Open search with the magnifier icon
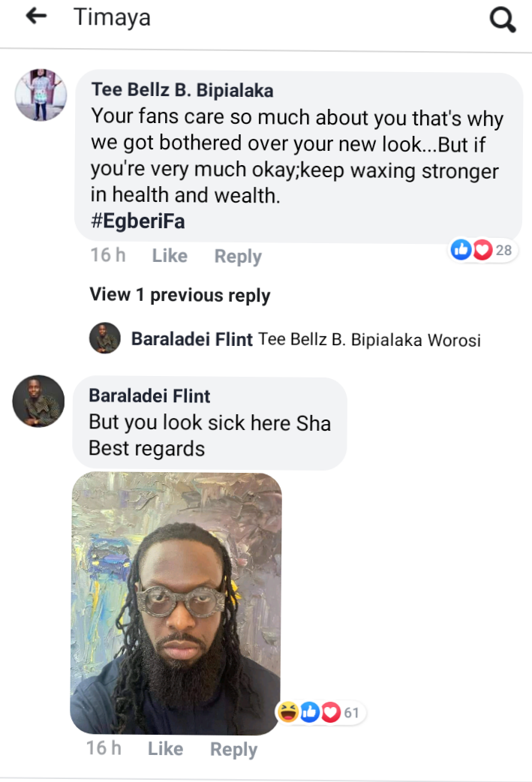This screenshot has width=532, height=782. point(502,20)
